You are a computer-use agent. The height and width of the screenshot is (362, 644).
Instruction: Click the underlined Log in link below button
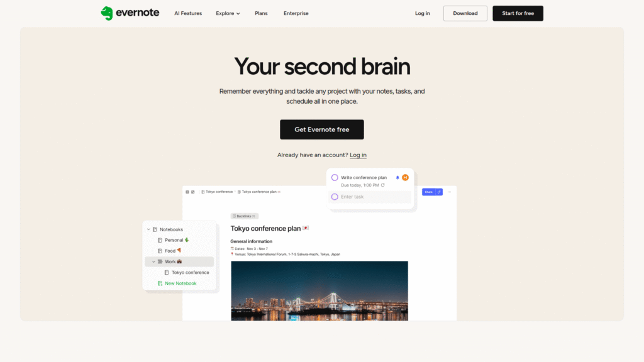point(358,155)
